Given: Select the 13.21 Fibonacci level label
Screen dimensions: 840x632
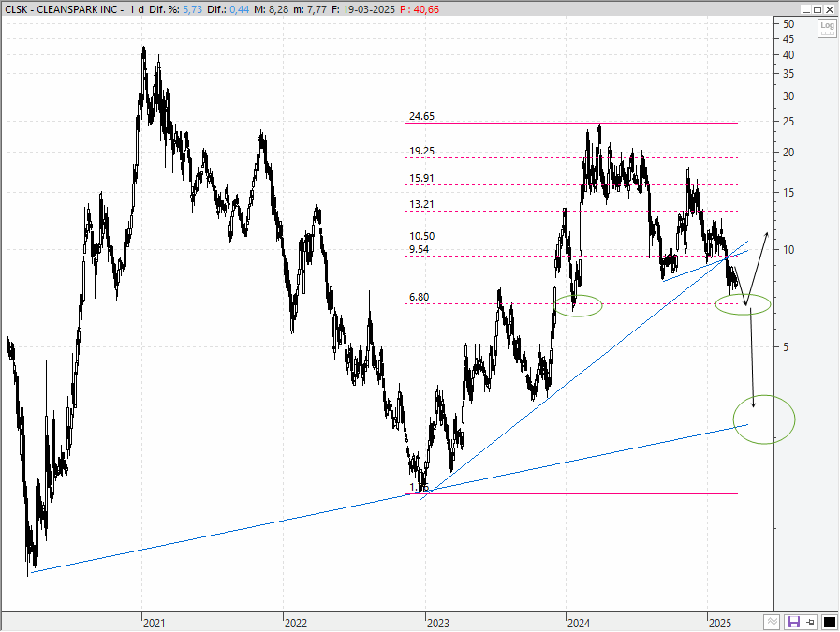Looking at the screenshot, I should (x=421, y=204).
